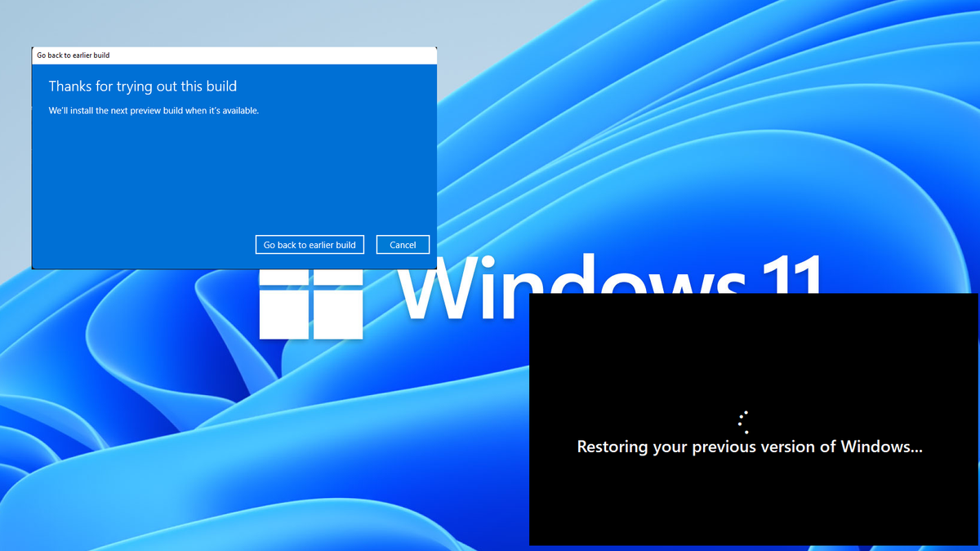This screenshot has height=551, width=980.
Task: Click the 'Go back to earlier build' title bar
Action: point(234,56)
